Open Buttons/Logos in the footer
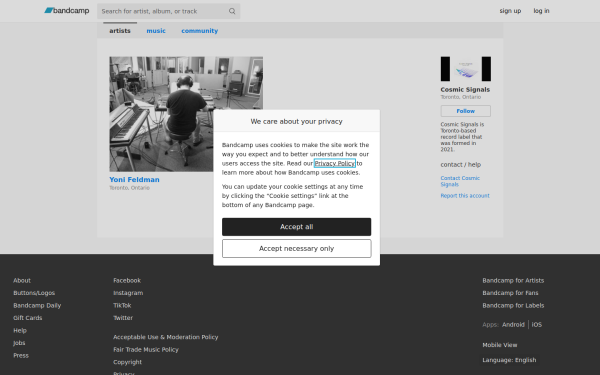Screen dimensions: 600x375 pos(34,293)
